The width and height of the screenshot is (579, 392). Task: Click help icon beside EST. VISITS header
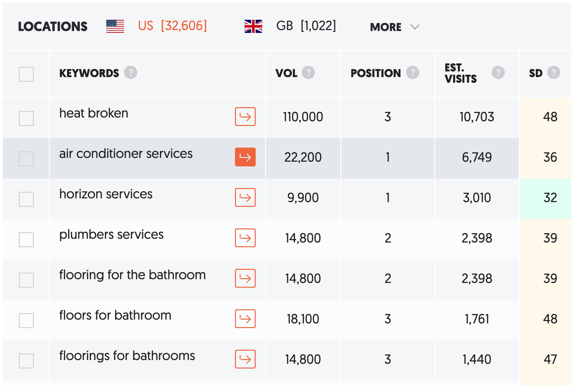tap(498, 73)
